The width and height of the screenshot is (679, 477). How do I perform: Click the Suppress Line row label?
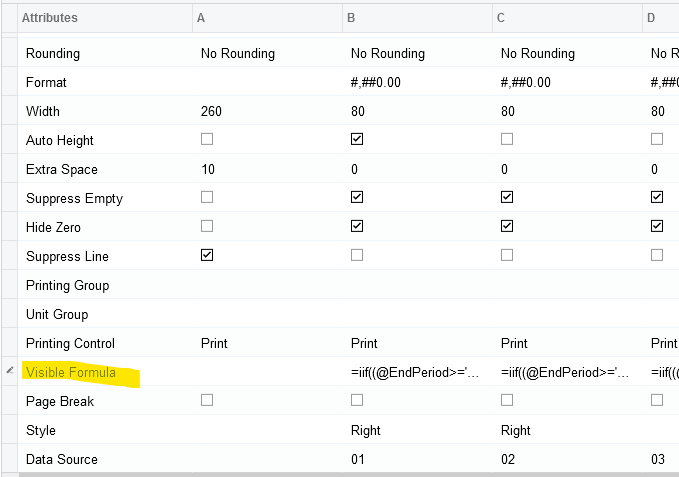(x=67, y=256)
